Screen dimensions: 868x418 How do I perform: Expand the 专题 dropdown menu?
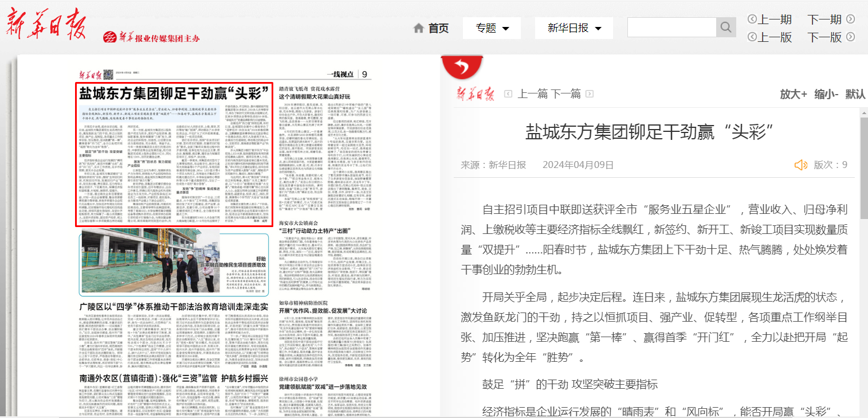[x=492, y=28]
